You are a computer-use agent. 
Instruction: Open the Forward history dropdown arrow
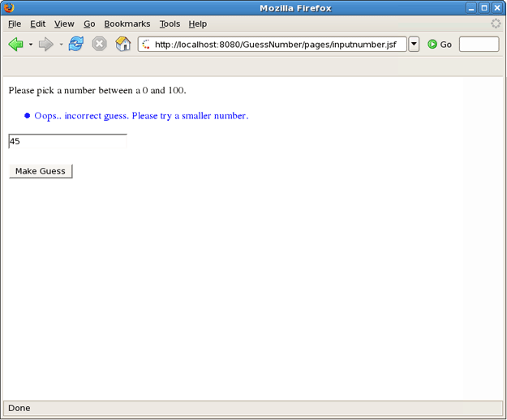[x=61, y=45]
